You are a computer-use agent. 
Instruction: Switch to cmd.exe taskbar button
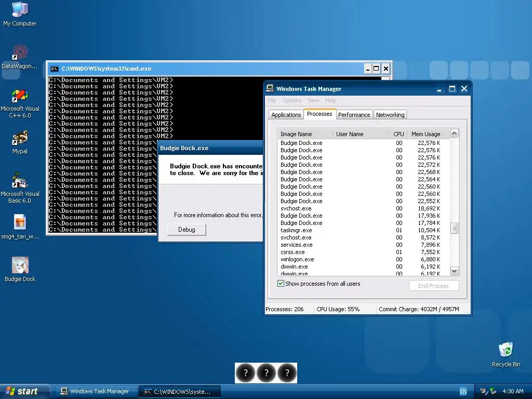pyautogui.click(x=180, y=392)
